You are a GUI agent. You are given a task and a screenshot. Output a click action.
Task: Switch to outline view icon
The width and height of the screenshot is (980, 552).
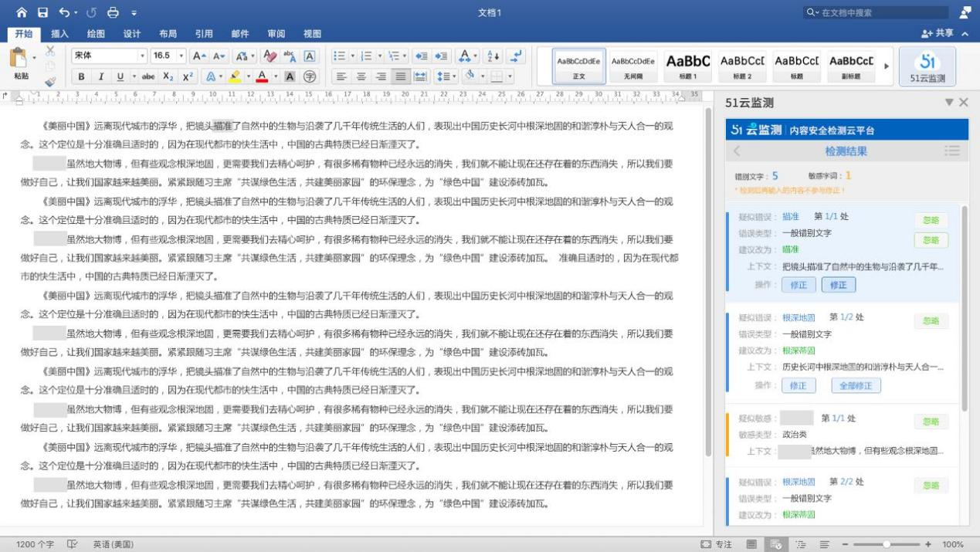click(801, 544)
